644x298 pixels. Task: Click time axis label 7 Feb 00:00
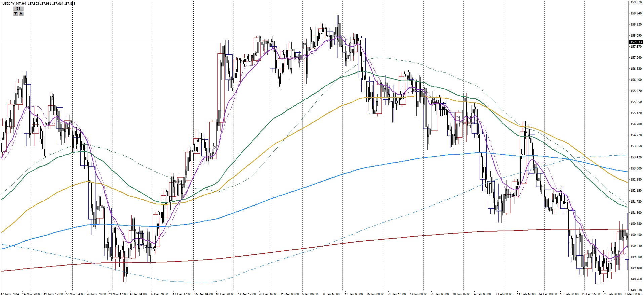504,294
